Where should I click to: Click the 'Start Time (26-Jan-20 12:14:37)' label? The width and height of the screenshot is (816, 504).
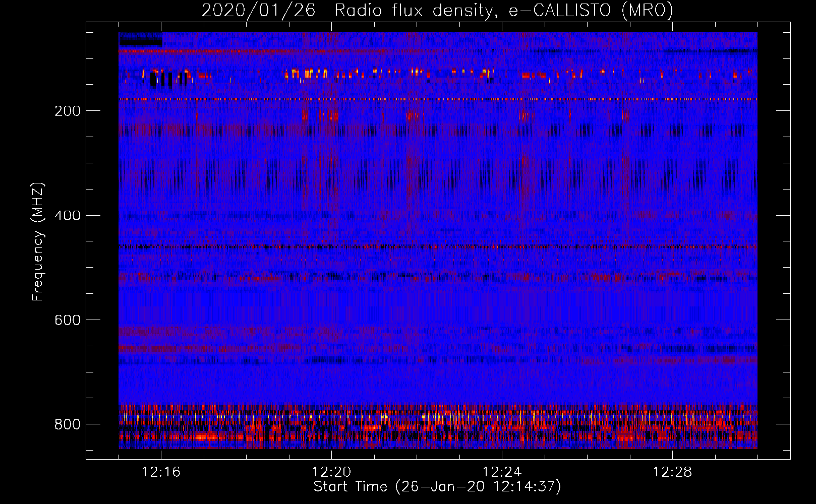click(x=437, y=487)
